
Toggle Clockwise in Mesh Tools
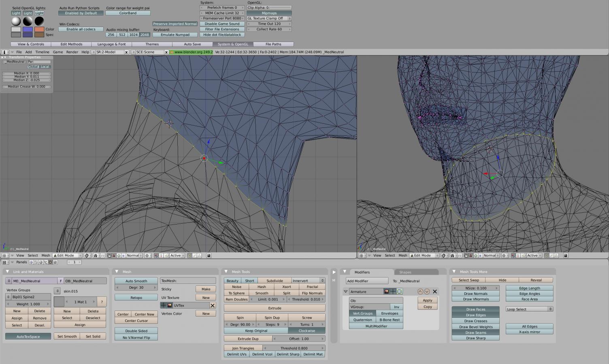(x=307, y=330)
